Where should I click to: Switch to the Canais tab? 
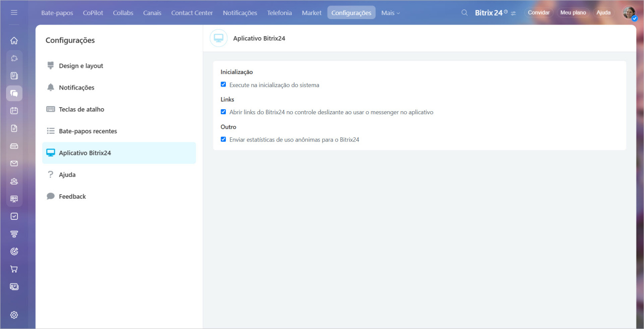152,13
